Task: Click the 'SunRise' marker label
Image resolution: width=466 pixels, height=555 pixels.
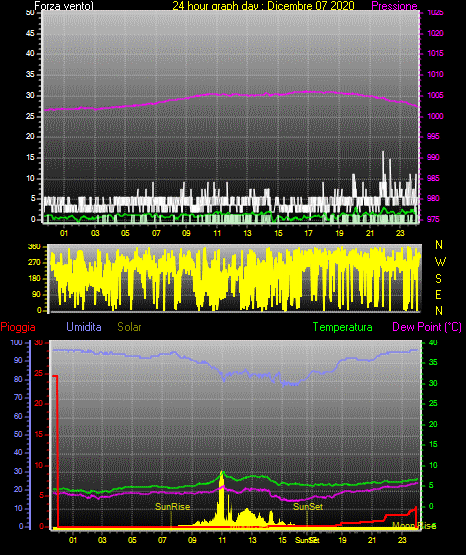Action: tap(173, 507)
